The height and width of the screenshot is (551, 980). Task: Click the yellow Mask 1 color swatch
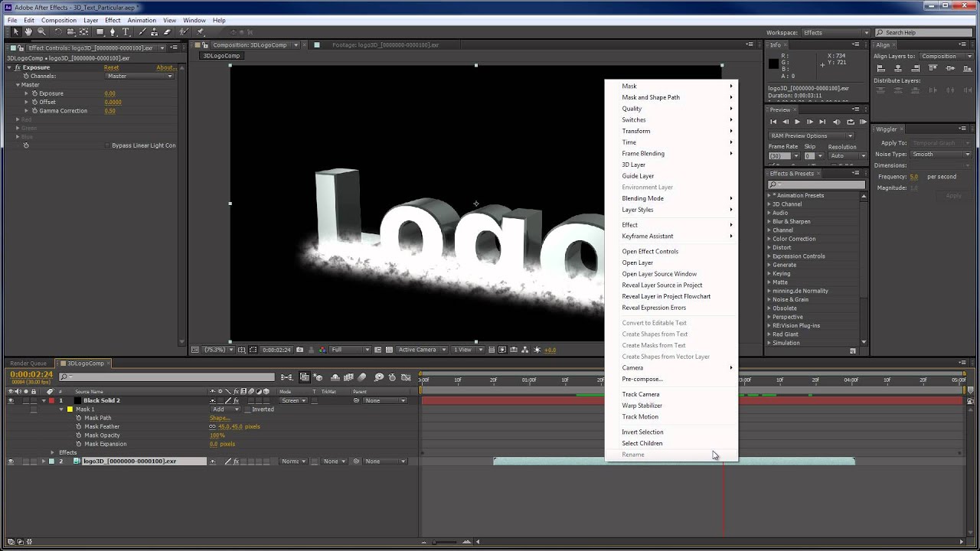click(70, 409)
